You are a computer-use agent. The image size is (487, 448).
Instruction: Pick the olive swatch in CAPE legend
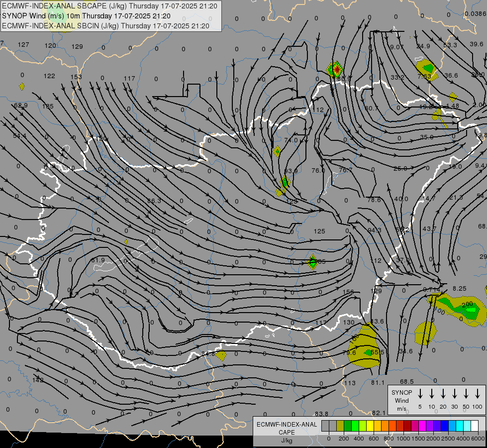340,426
